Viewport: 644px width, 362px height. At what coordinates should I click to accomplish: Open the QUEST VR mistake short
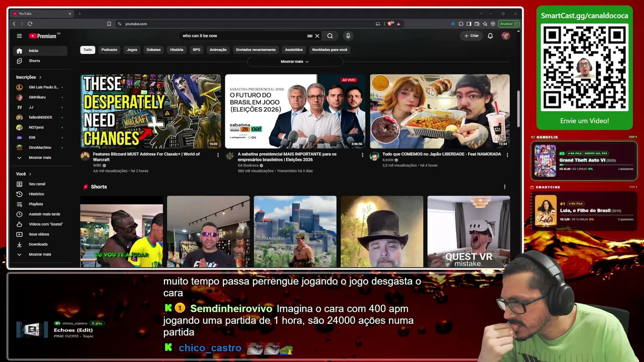coord(468,232)
